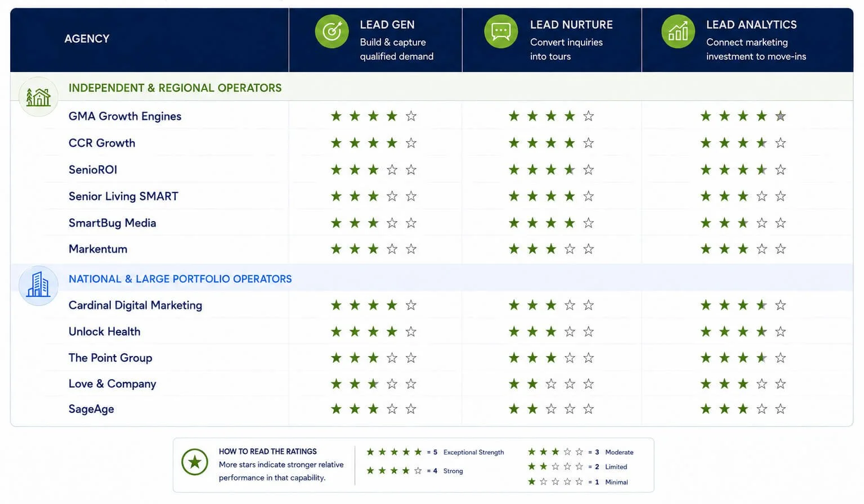The height and width of the screenshot is (504, 864).
Task: Click Senior Living SMART's Lead Gen star rating
Action: pyautogui.click(x=373, y=196)
